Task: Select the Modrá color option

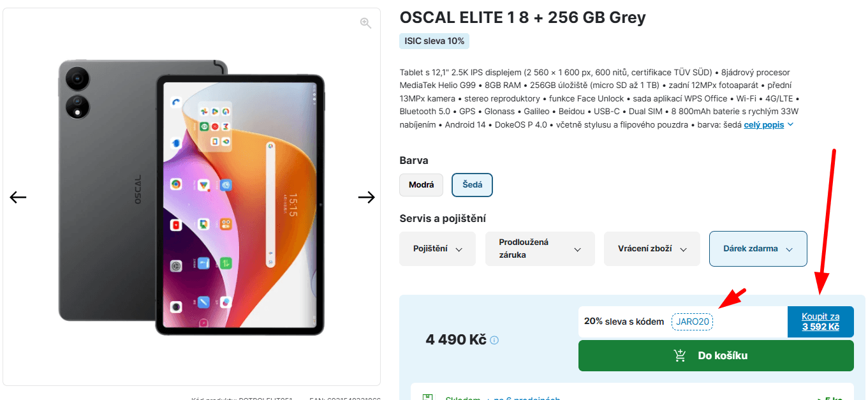Action: tap(421, 184)
